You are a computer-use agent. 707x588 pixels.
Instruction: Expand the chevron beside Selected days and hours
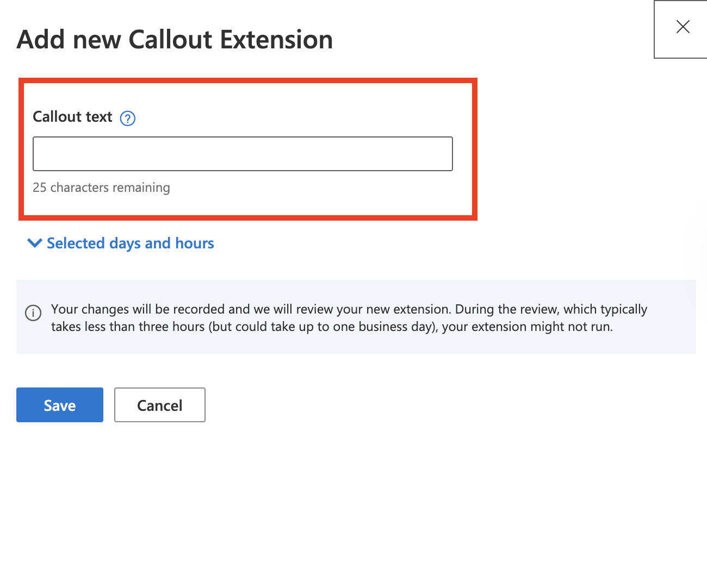34,243
